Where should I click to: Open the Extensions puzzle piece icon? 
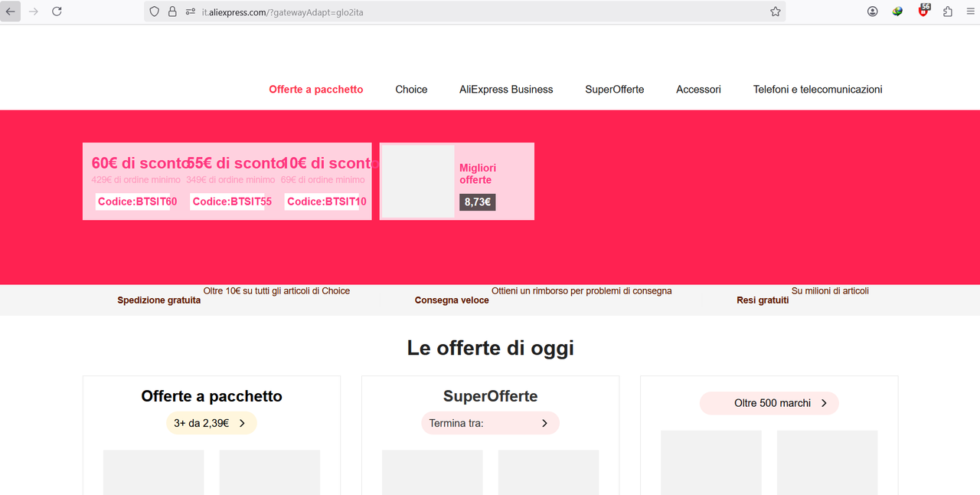[948, 11]
